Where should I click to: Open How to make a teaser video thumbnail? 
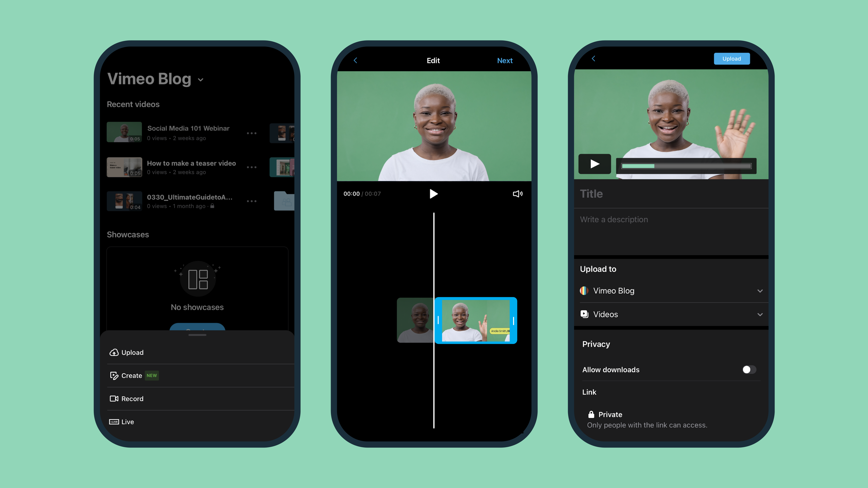(x=124, y=167)
